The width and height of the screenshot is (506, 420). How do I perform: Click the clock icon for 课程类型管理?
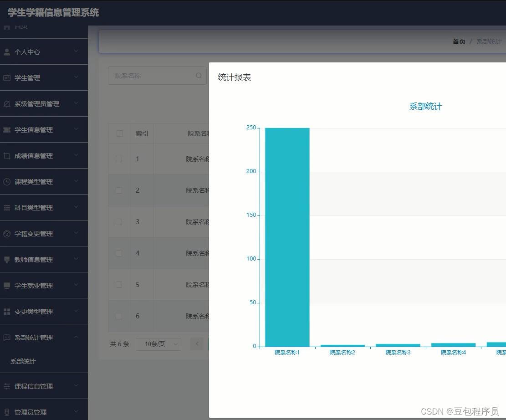pos(7,181)
